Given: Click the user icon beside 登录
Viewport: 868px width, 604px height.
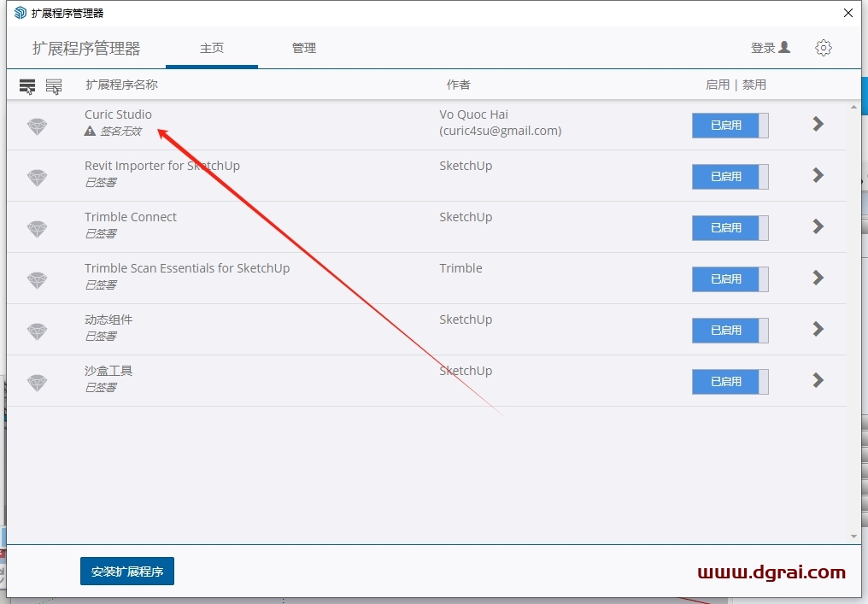Looking at the screenshot, I should point(784,47).
